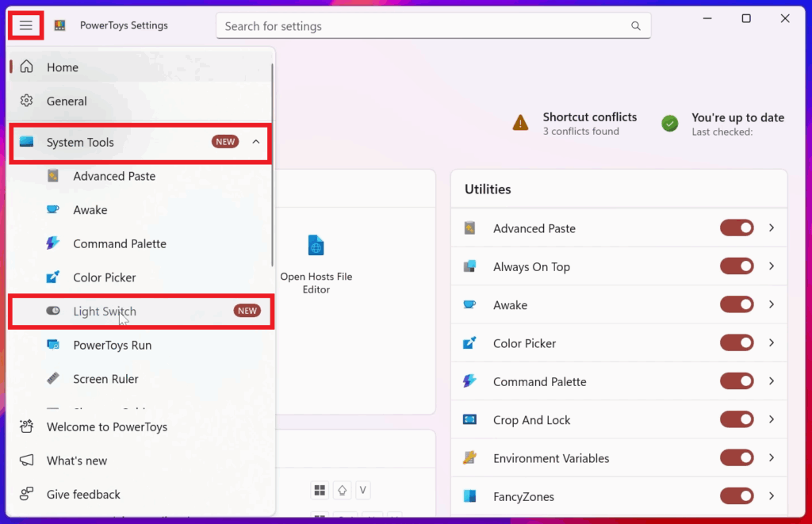Screen dimensions: 812x524
Task: Click Give feedback in the sidebar
Action: [83, 495]
